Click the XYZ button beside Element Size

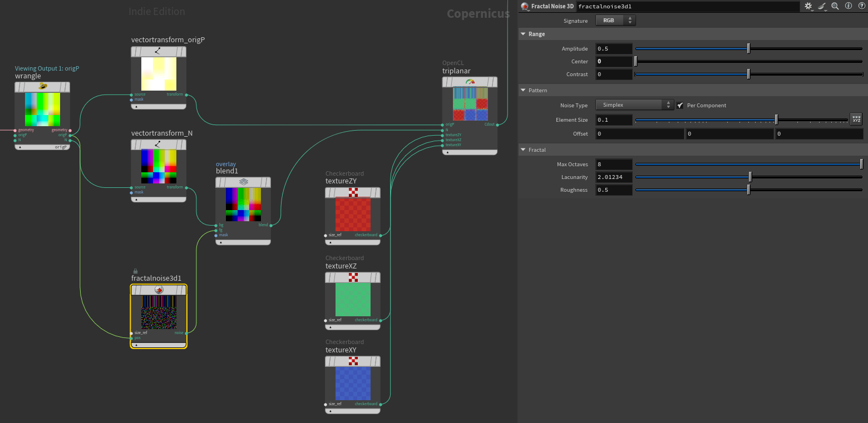[856, 120]
